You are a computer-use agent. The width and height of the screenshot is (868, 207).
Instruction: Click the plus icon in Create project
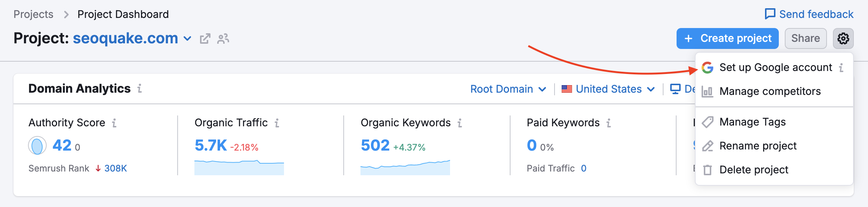click(689, 38)
